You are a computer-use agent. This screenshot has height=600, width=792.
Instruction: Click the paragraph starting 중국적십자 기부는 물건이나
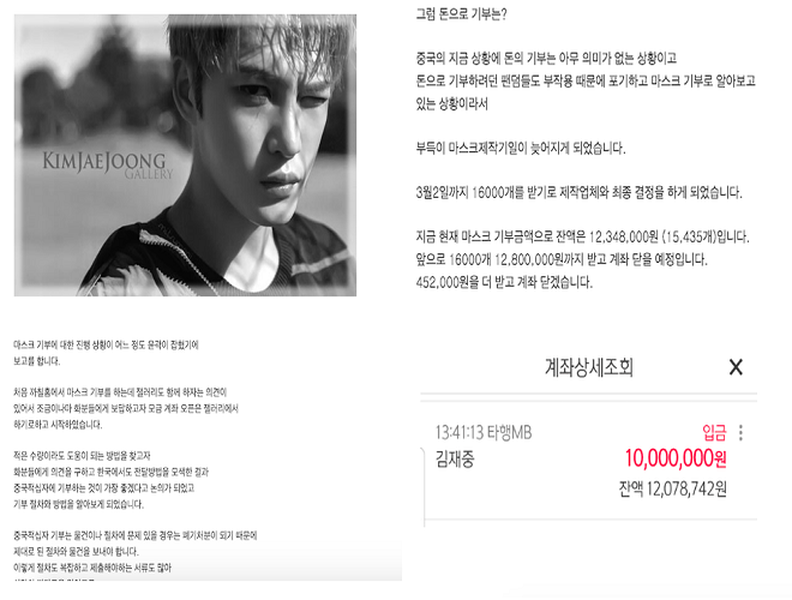tap(135, 551)
